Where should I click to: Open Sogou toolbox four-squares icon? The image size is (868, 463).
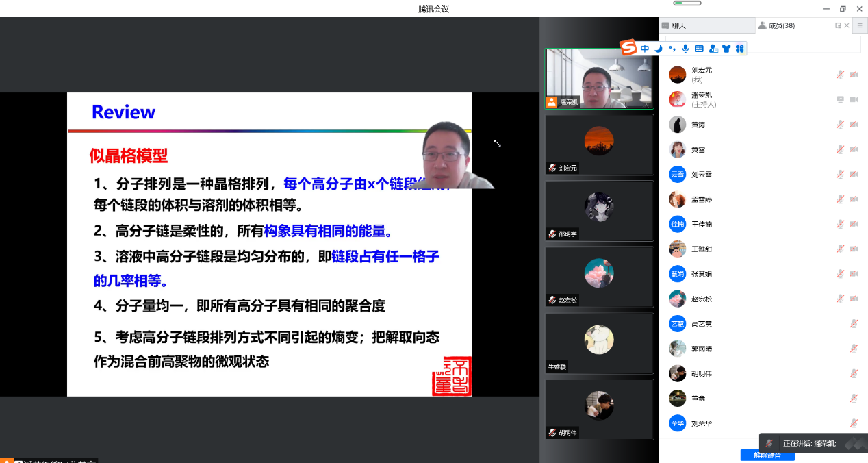coord(739,49)
